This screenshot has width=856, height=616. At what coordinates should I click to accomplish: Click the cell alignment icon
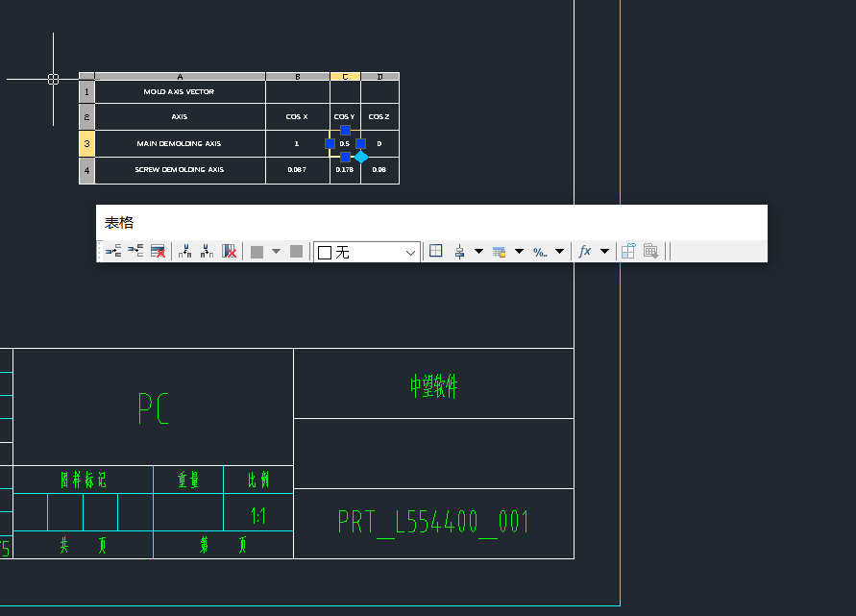click(x=459, y=252)
